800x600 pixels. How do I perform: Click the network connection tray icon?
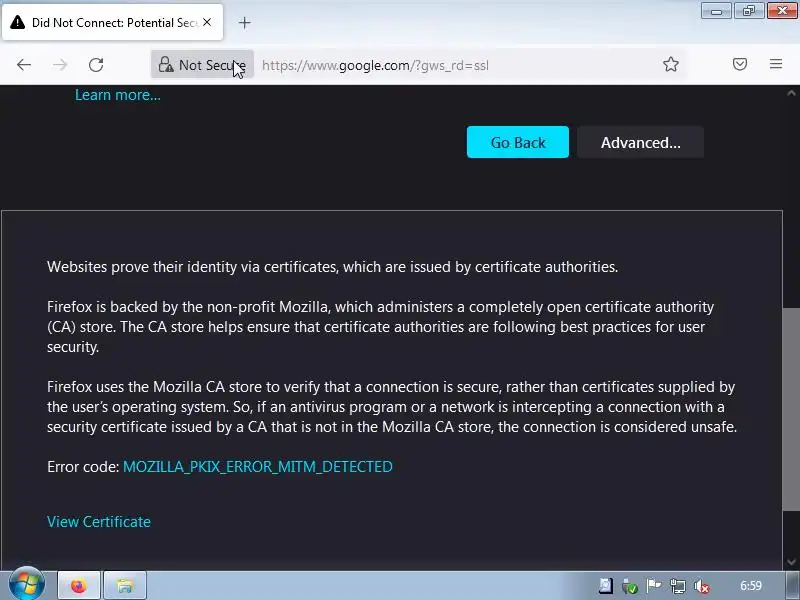pos(678,586)
